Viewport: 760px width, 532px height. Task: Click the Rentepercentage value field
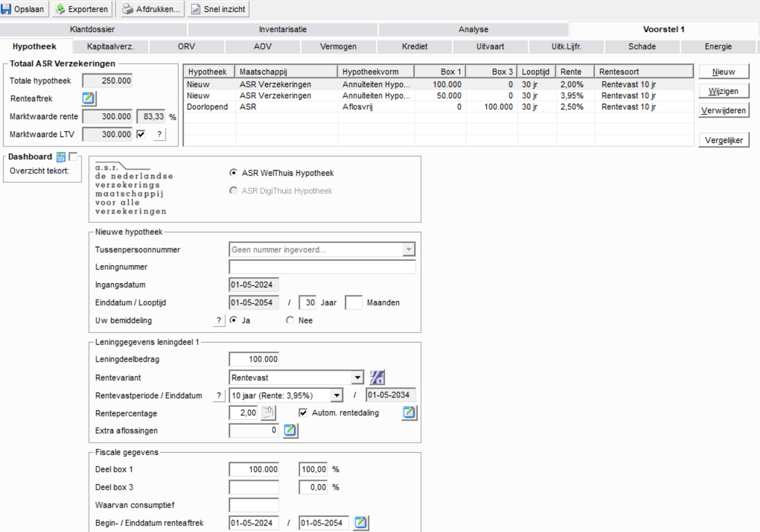point(244,412)
